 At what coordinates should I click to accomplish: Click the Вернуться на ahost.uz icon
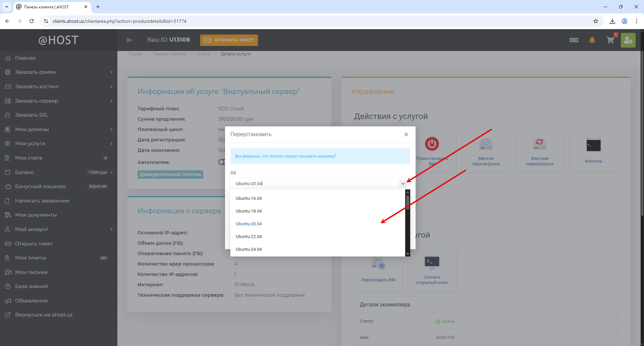coord(8,315)
